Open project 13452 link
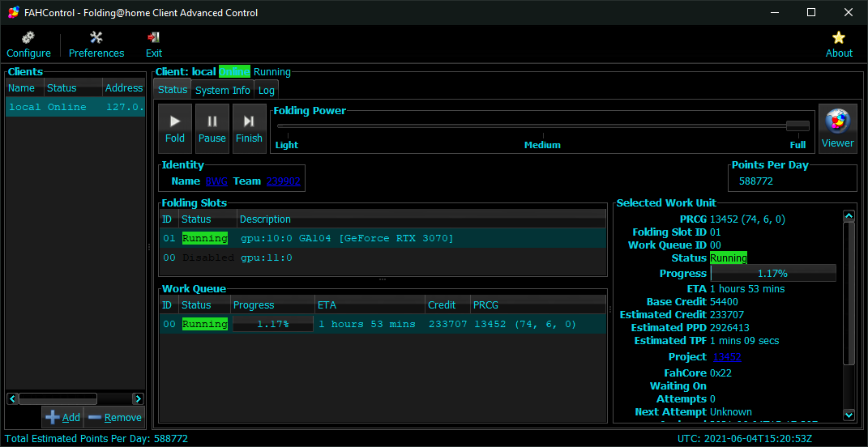The image size is (868, 447). [x=727, y=357]
